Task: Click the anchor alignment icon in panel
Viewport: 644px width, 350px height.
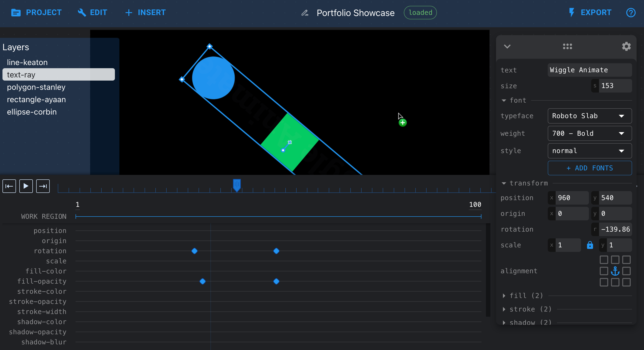Action: [615, 271]
